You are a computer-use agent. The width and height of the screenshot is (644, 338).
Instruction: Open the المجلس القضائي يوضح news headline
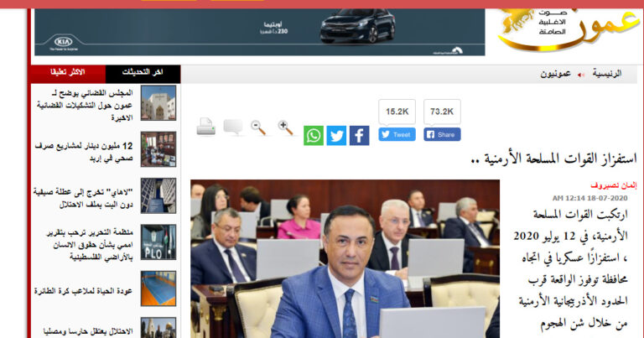(x=84, y=105)
